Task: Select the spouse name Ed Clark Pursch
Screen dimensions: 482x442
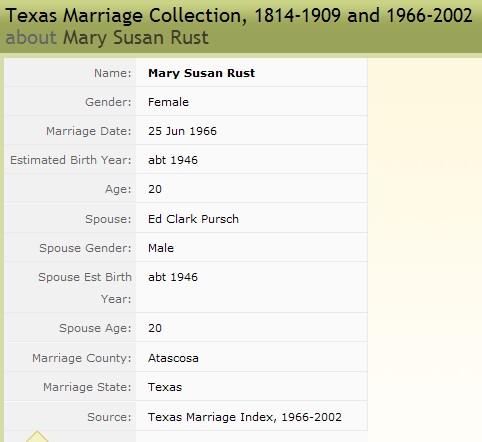Action: pos(193,219)
